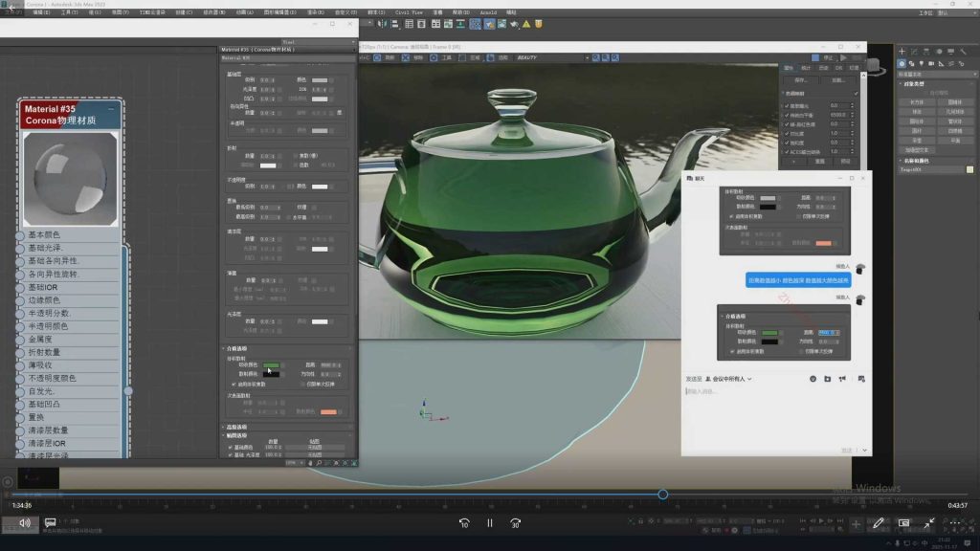Open the arrow next to chat send button
This screenshot has height=551, width=980.
(864, 450)
